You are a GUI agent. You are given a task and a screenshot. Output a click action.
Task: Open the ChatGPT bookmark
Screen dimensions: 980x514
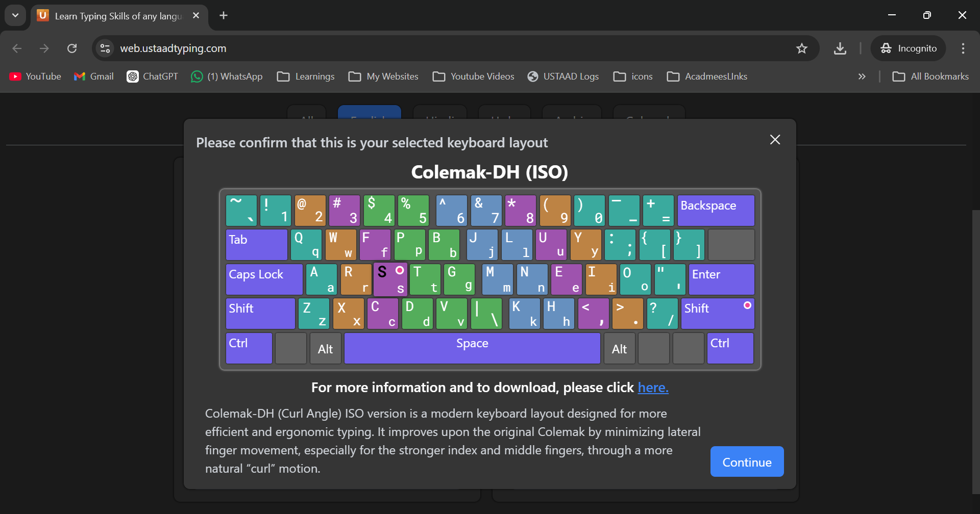pyautogui.click(x=153, y=76)
